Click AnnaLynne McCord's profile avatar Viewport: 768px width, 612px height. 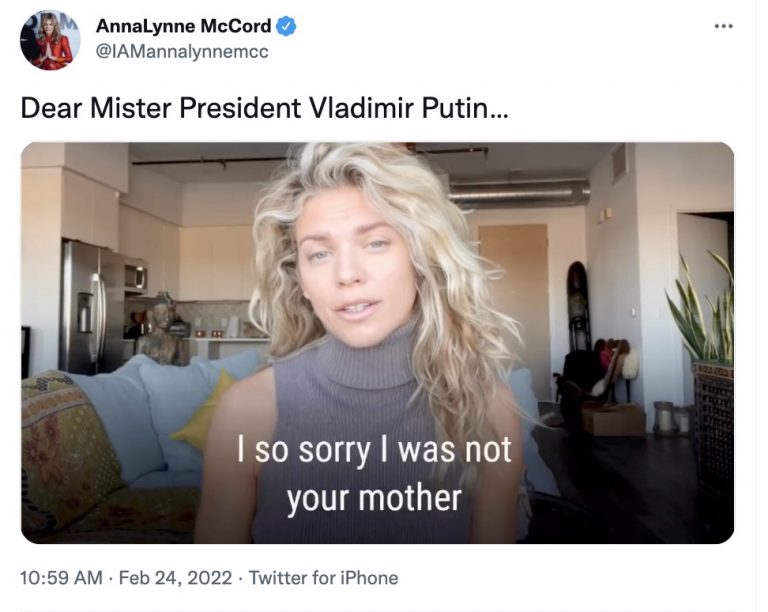49,40
